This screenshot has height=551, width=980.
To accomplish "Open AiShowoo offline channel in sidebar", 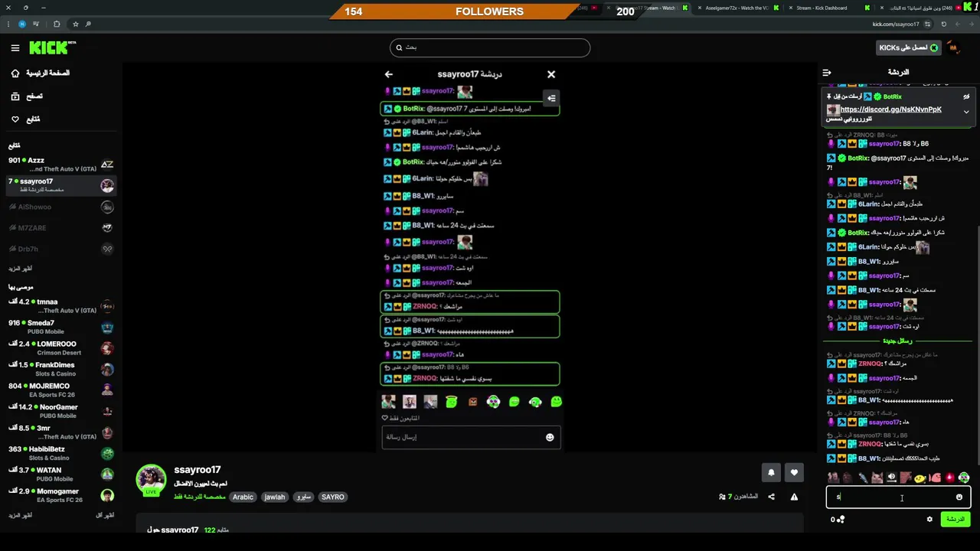I will [x=60, y=207].
